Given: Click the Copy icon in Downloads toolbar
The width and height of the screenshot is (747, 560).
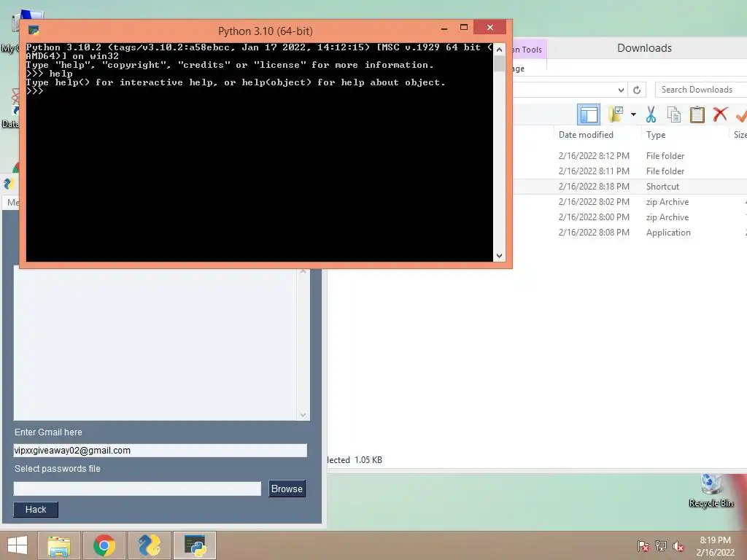Looking at the screenshot, I should 673,114.
